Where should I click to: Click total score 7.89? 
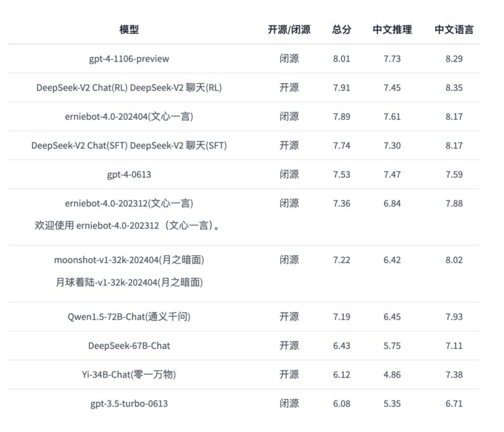pos(341,117)
